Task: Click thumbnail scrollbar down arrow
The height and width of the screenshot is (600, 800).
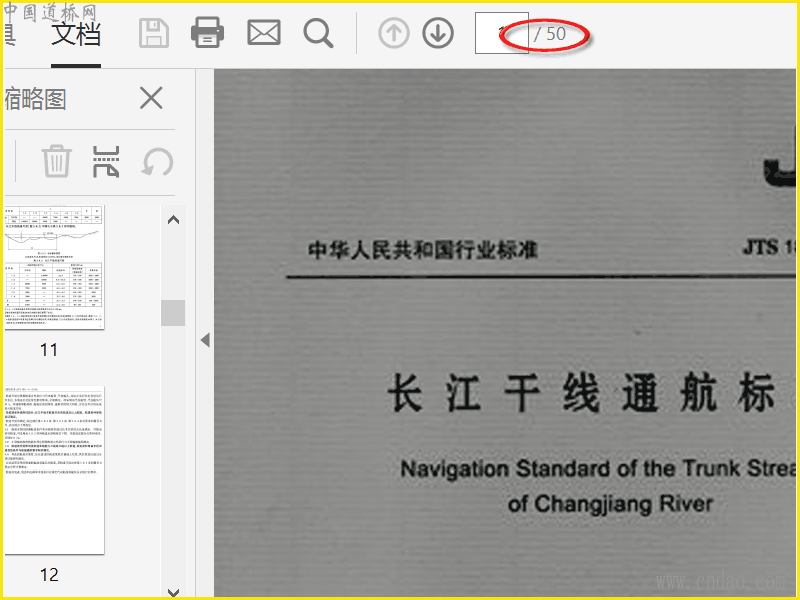Action: (173, 592)
